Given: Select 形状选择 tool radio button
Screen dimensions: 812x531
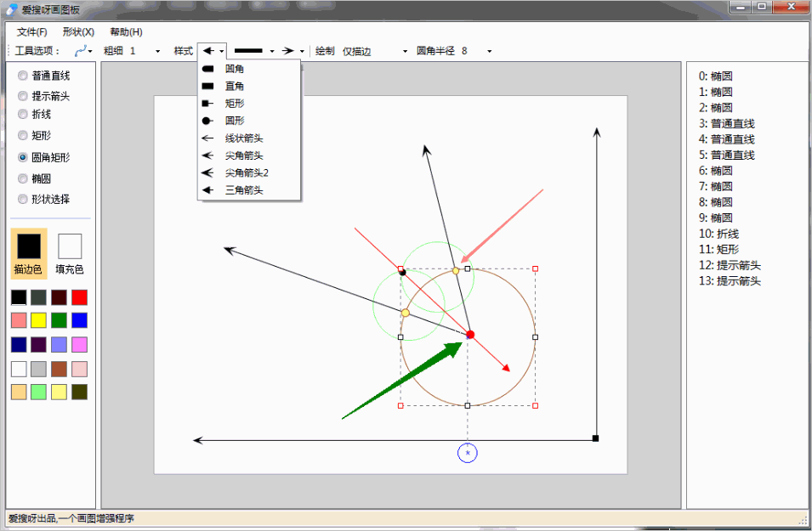Looking at the screenshot, I should (23, 200).
